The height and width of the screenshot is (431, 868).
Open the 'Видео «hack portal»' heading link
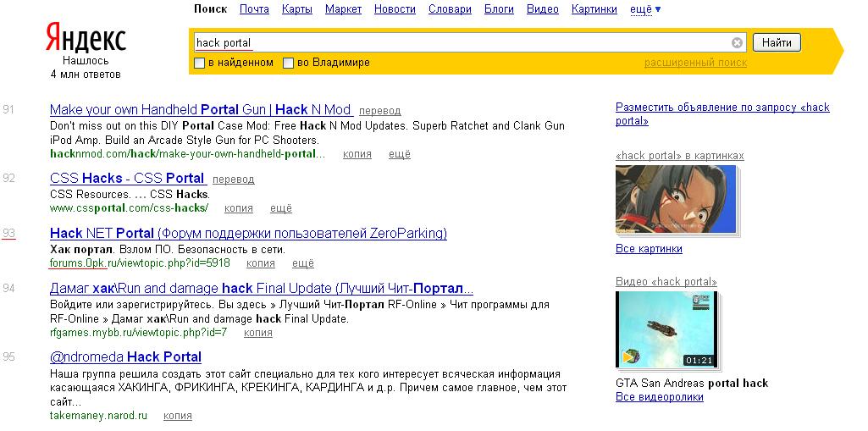point(666,282)
